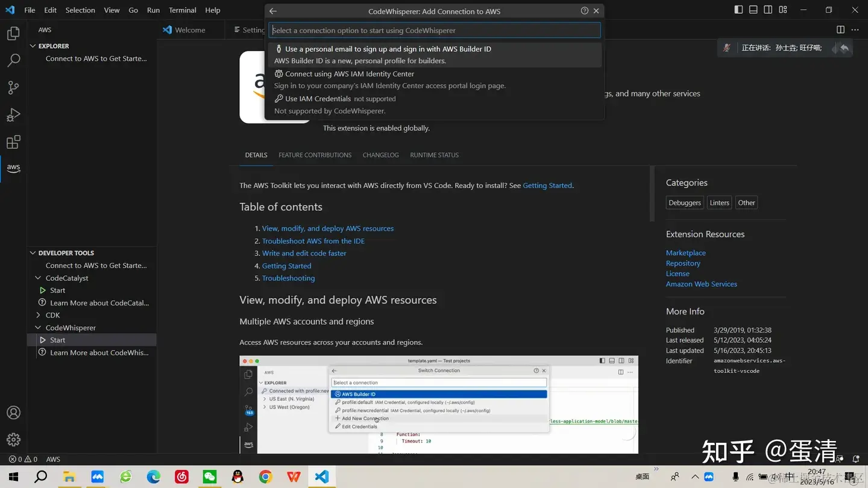The height and width of the screenshot is (488, 868).
Task: Open WPS Office from the taskbar
Action: pos(294,477)
